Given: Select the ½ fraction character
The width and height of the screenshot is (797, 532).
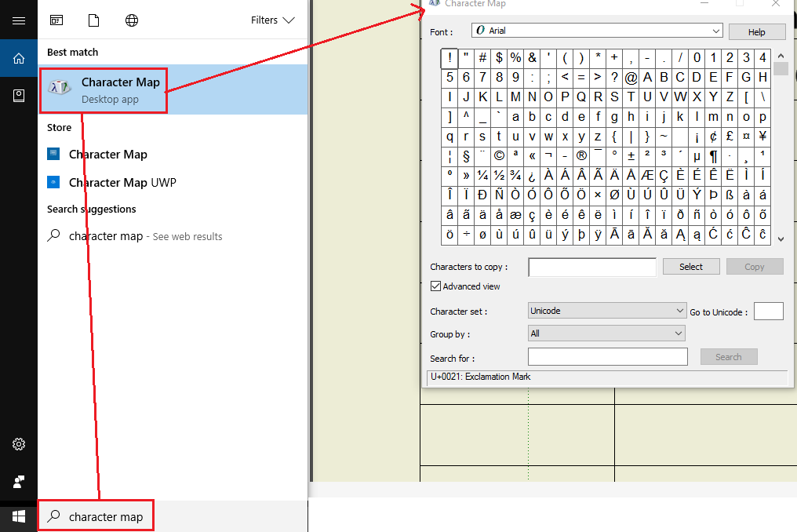Looking at the screenshot, I should click(x=499, y=176).
